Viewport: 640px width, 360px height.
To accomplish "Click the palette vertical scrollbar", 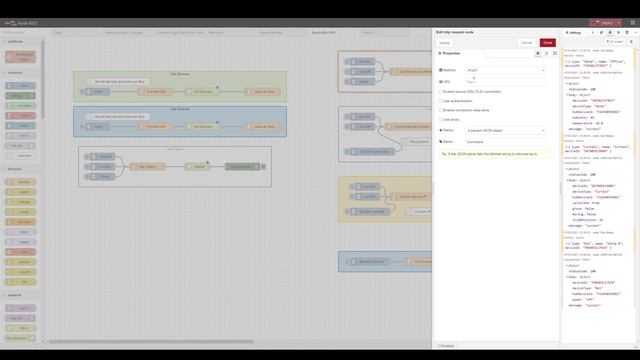I will 43,80.
